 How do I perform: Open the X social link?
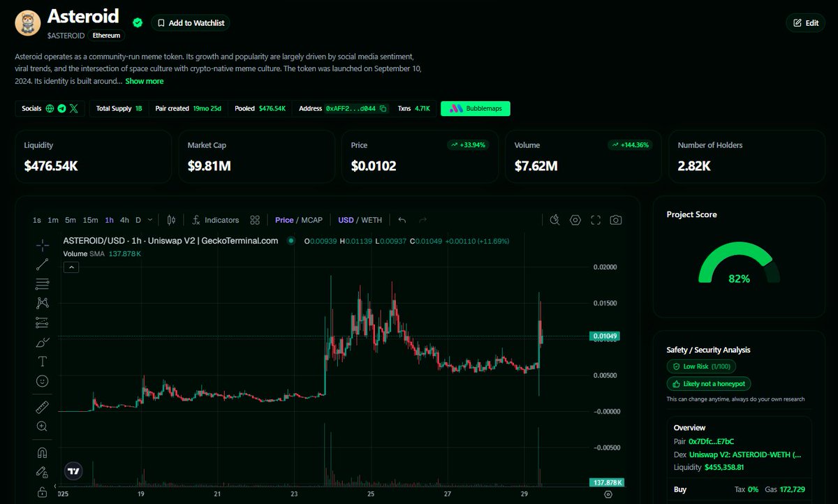coord(74,109)
